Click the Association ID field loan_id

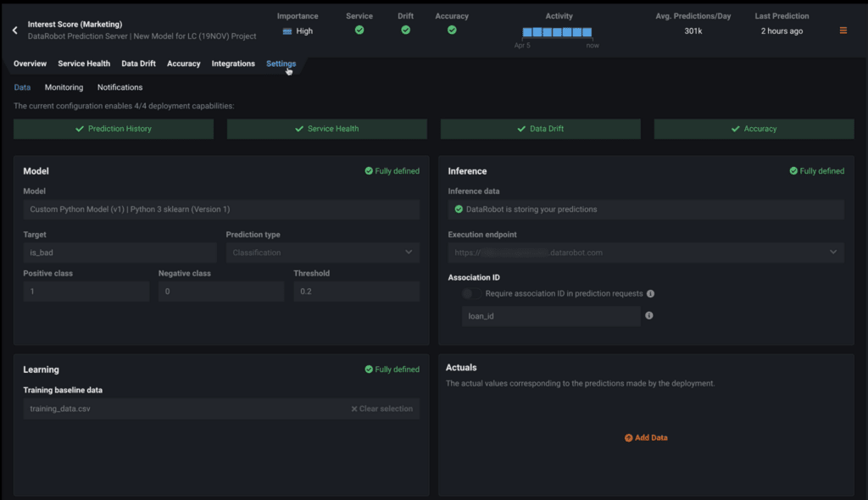click(551, 316)
